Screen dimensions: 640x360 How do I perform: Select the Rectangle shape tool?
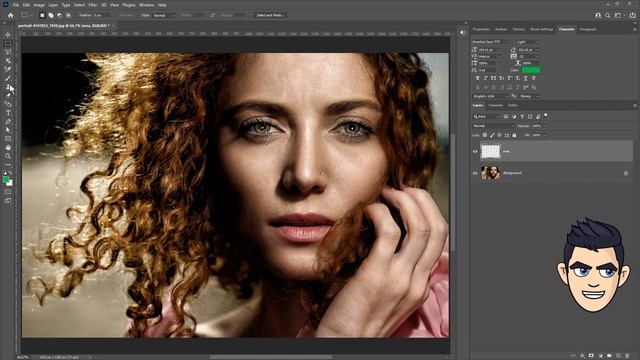coord(8,139)
